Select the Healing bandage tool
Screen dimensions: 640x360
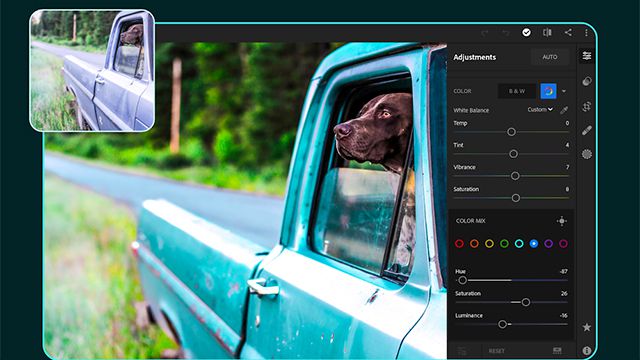point(587,131)
